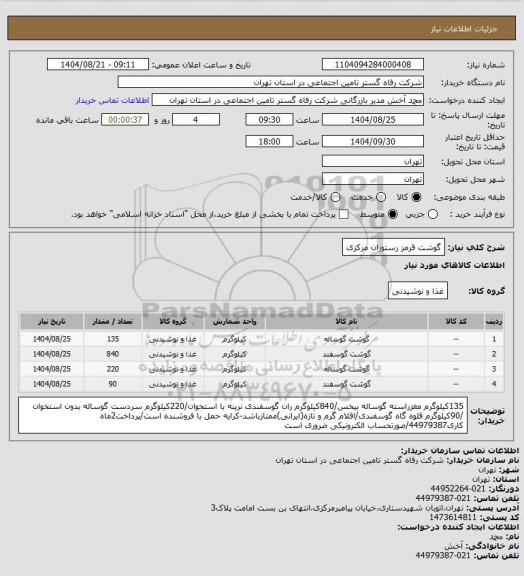524x576 pixels.
Task: Click the date cell in row 1
Action: point(51,339)
